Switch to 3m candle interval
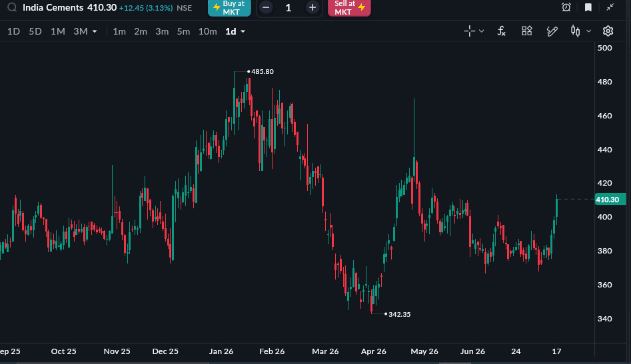Viewport: 631px width, 364px height. (162, 31)
